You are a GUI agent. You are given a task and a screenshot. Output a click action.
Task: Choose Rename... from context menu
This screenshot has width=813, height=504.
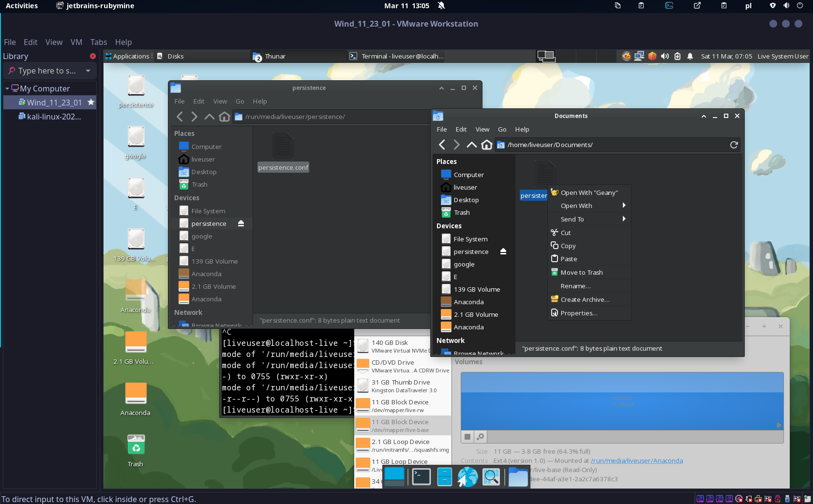coord(589,286)
